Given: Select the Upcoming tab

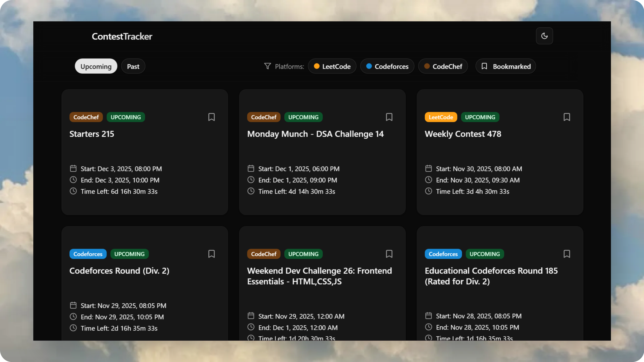Looking at the screenshot, I should (x=96, y=66).
